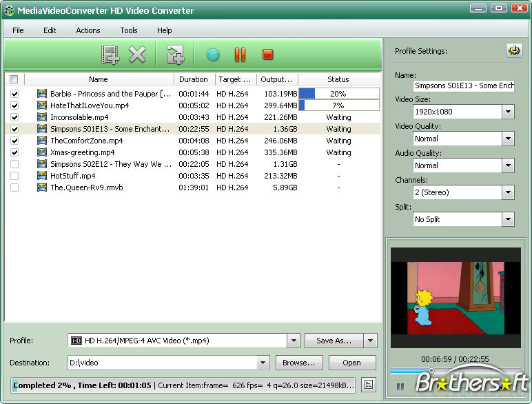Click the Add video file toolbar icon
532x404 pixels.
point(110,54)
